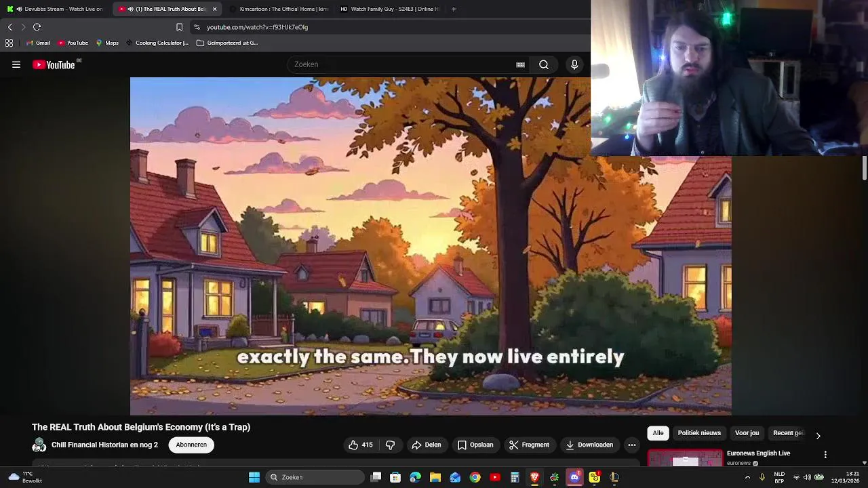Click the Downloaden button

click(x=589, y=445)
